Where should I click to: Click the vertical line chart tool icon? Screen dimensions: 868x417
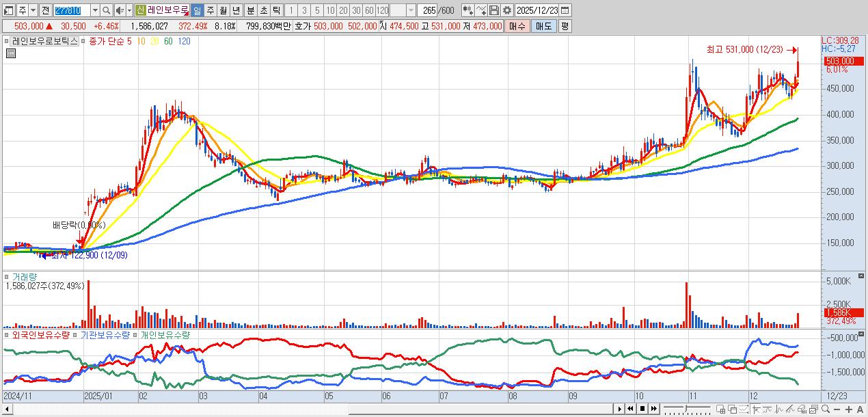780,409
